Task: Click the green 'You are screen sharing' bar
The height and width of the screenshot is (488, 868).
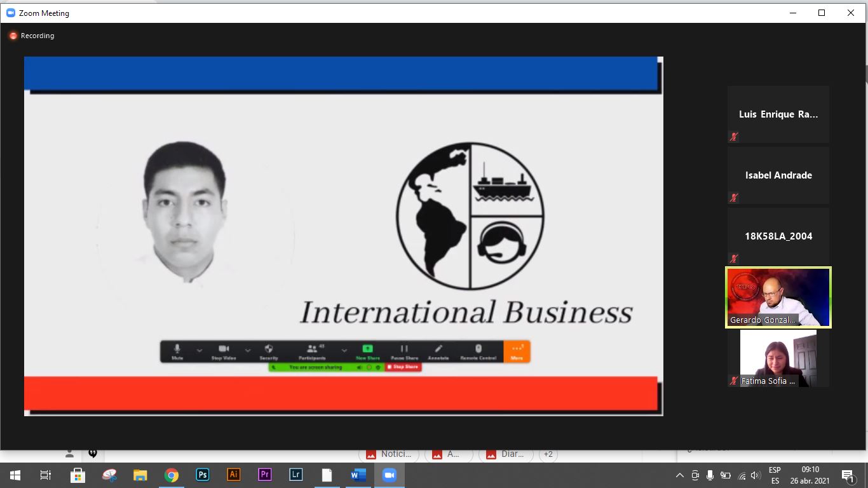Action: [x=326, y=367]
